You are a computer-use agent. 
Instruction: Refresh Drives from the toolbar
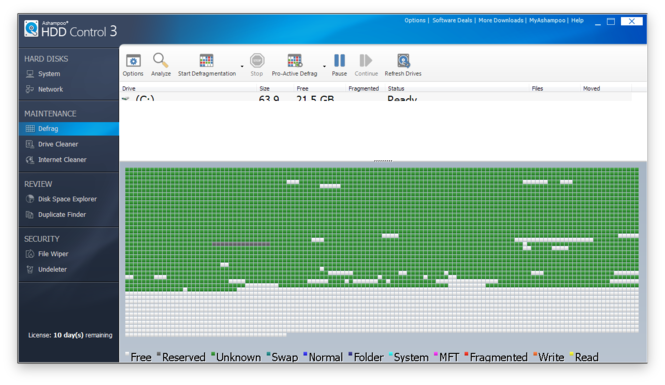coord(403,65)
